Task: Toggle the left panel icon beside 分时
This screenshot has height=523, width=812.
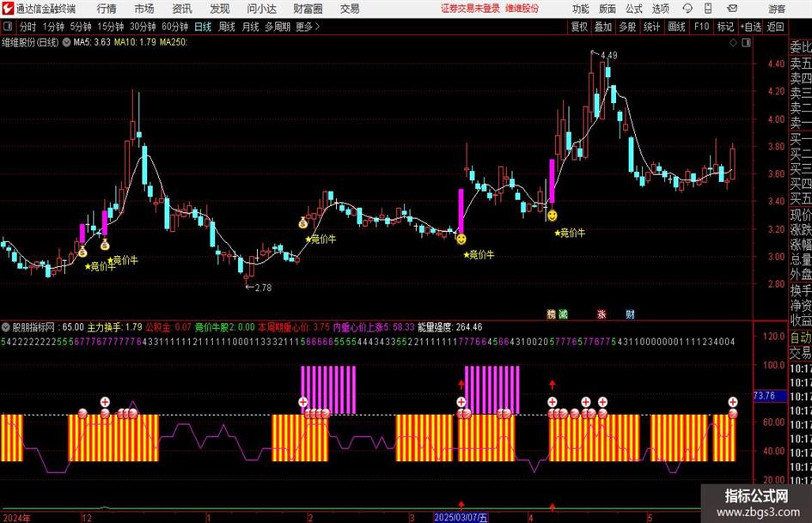Action: click(8, 27)
